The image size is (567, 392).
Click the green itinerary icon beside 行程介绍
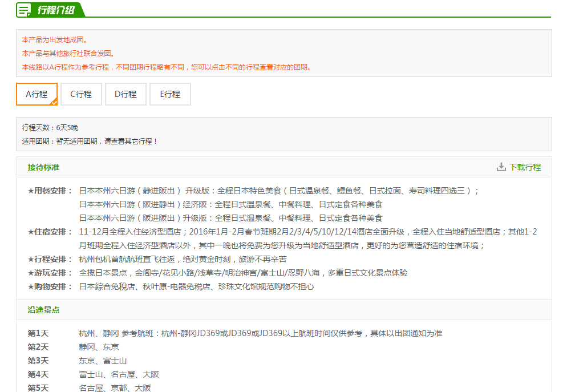click(24, 10)
